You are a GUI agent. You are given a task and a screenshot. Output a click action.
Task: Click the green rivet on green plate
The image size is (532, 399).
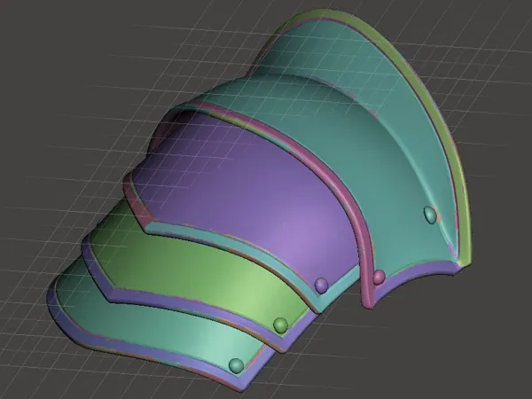click(x=280, y=325)
